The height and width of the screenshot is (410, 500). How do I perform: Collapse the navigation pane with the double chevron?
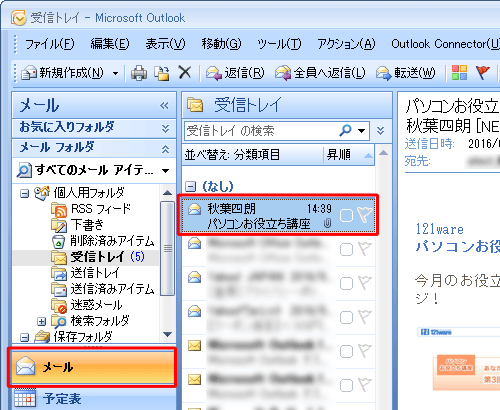(x=164, y=106)
